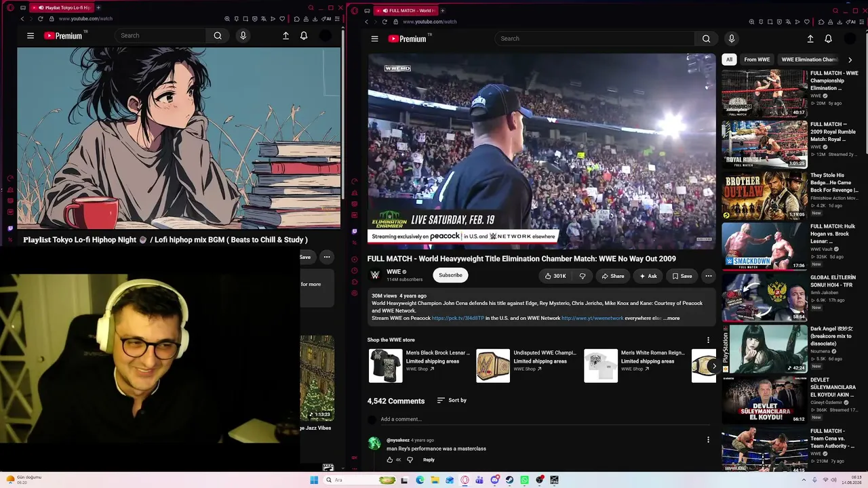This screenshot has width=868, height=488.
Task: Open the WWE Championship Elimination video thumbnail
Action: tap(764, 94)
